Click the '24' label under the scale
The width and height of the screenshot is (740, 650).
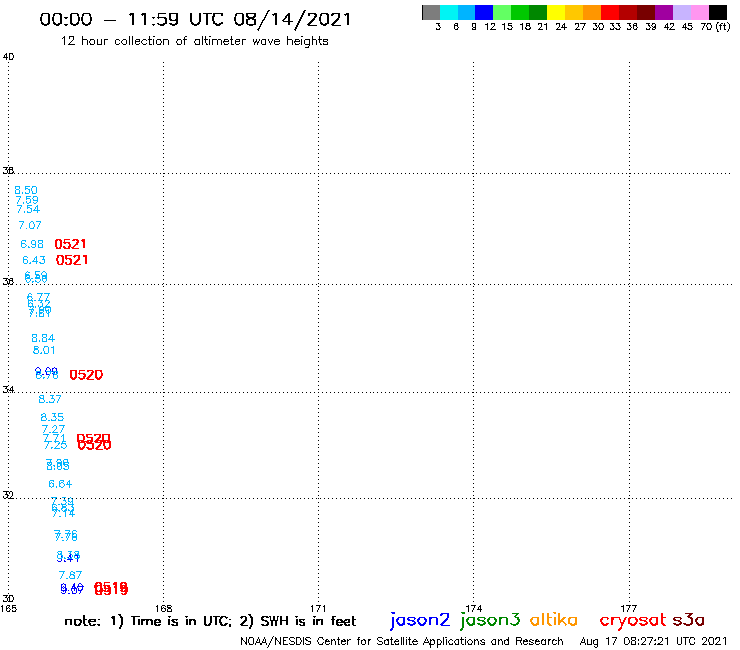pos(561,27)
